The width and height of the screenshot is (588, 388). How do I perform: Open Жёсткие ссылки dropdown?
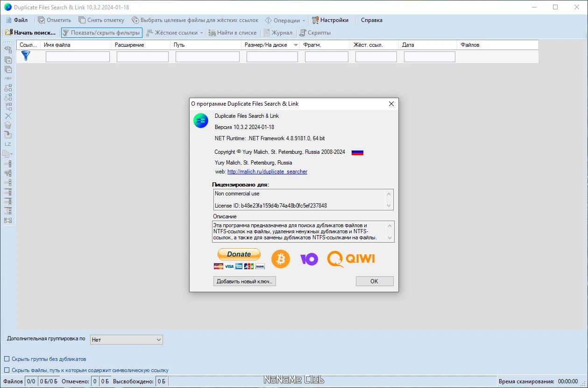tap(175, 33)
